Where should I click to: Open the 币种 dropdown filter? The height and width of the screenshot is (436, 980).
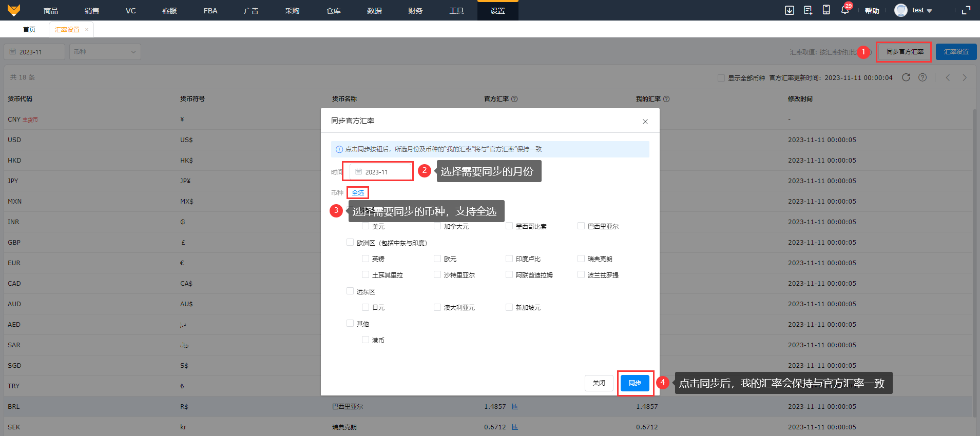(105, 52)
